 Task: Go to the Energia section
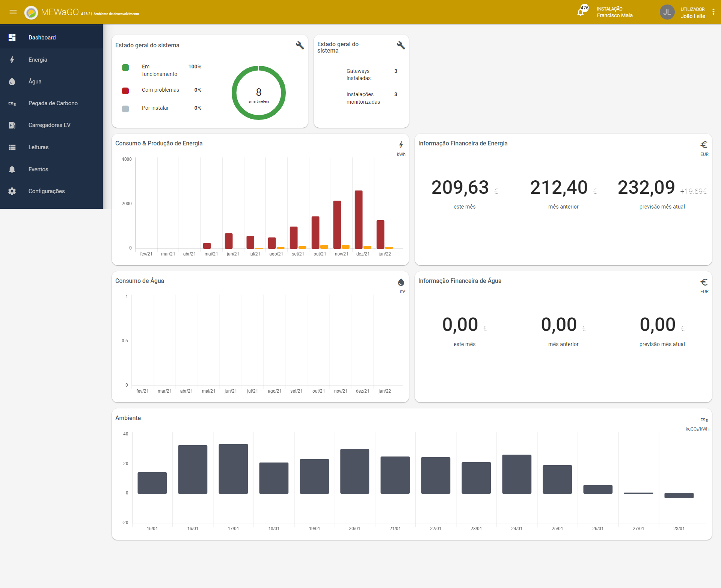click(x=51, y=60)
